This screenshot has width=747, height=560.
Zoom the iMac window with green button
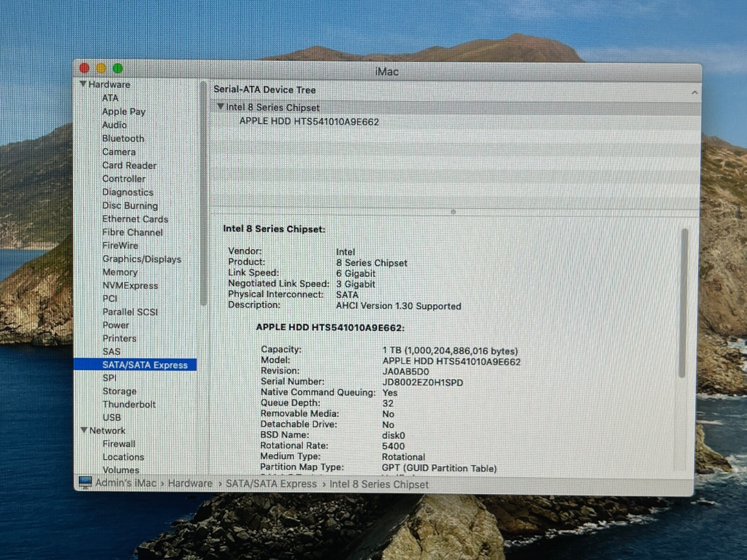coord(118,69)
